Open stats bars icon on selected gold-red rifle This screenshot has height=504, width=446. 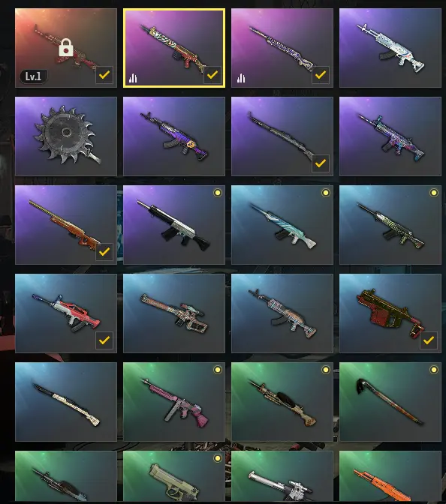[x=133, y=78]
